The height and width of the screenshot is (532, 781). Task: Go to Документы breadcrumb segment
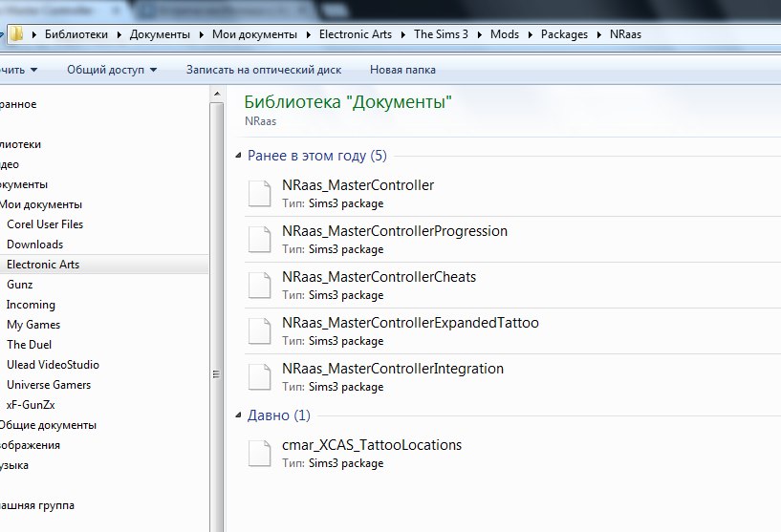pyautogui.click(x=160, y=34)
